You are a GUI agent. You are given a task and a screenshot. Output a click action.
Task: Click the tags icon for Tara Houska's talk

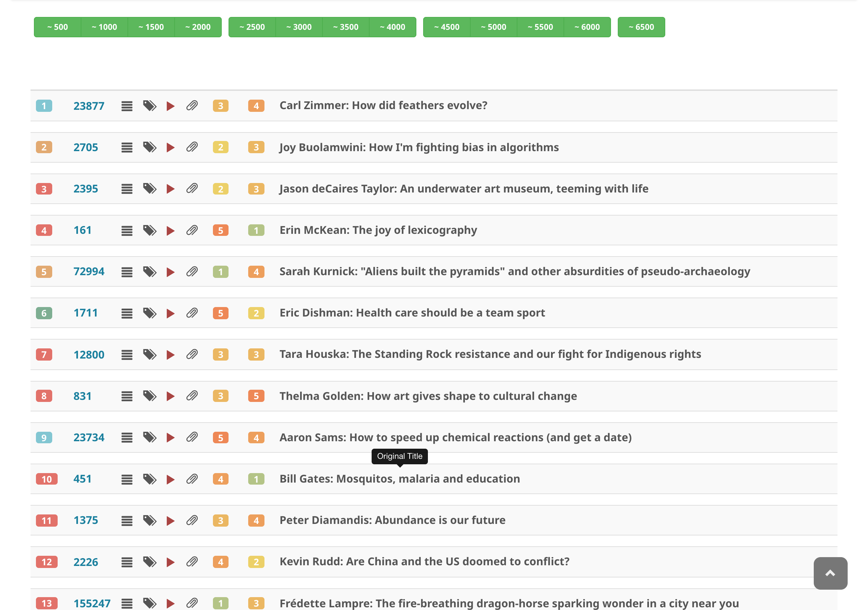click(150, 354)
